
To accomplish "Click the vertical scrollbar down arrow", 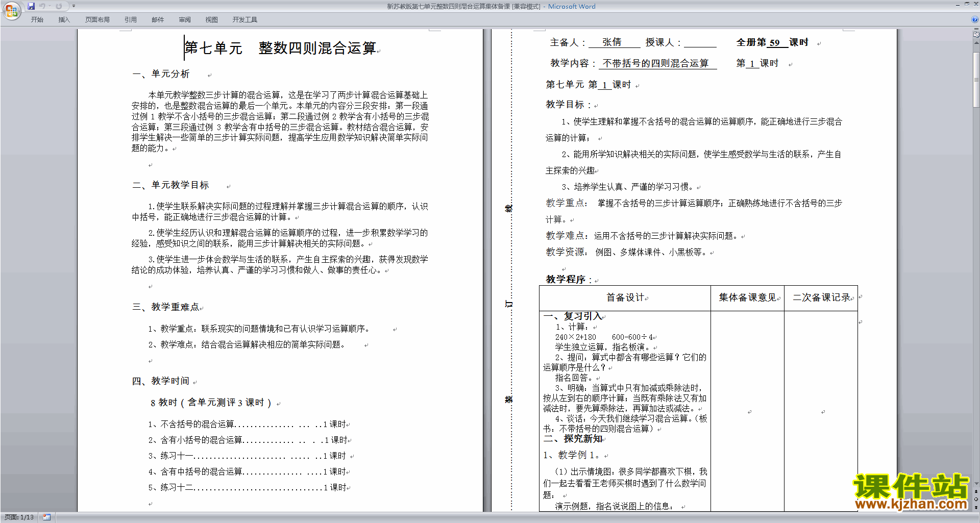I will tap(976, 484).
